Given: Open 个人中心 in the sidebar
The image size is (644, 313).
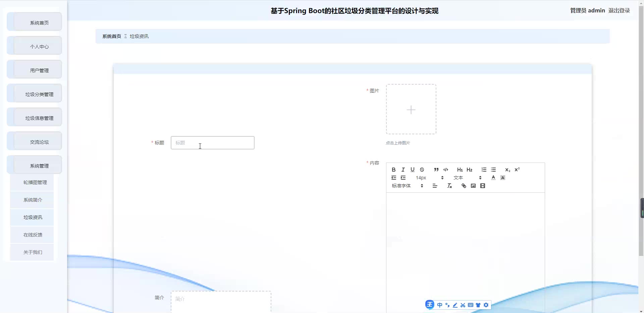Looking at the screenshot, I should 34,46.
